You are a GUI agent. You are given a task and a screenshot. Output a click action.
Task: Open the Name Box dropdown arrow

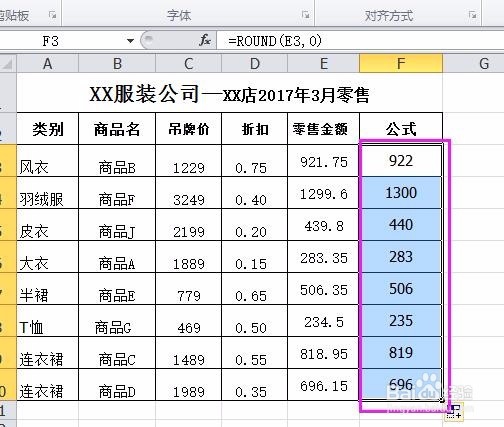(x=130, y=41)
